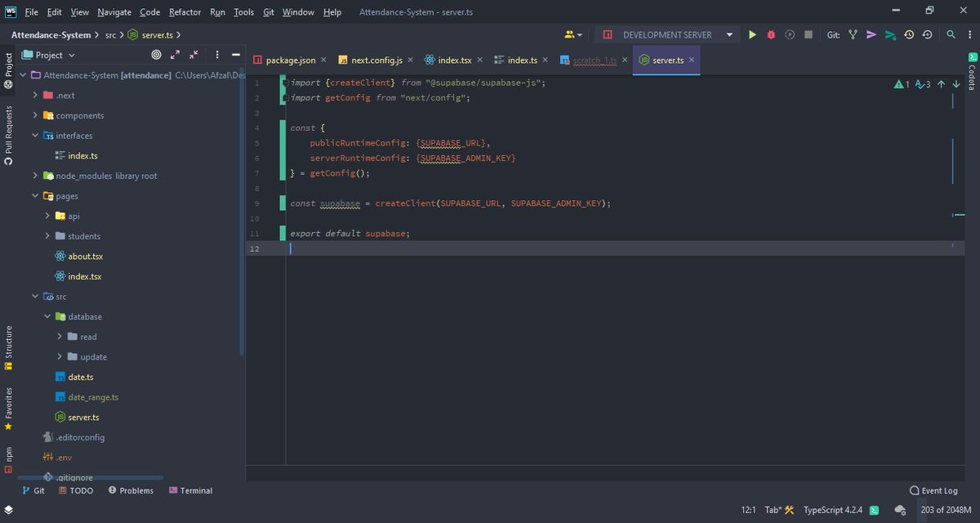
Task: Click the Git update project icon
Action: tap(853, 34)
